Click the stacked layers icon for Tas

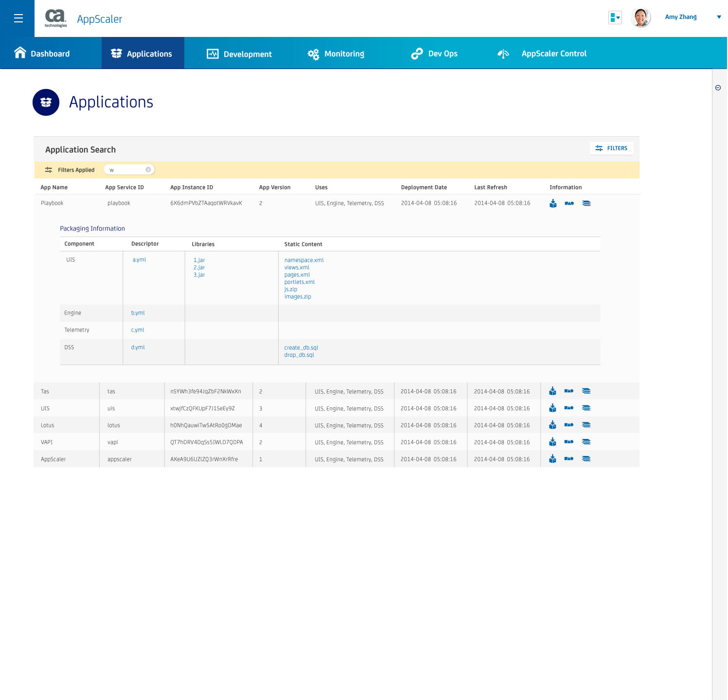pyautogui.click(x=586, y=391)
